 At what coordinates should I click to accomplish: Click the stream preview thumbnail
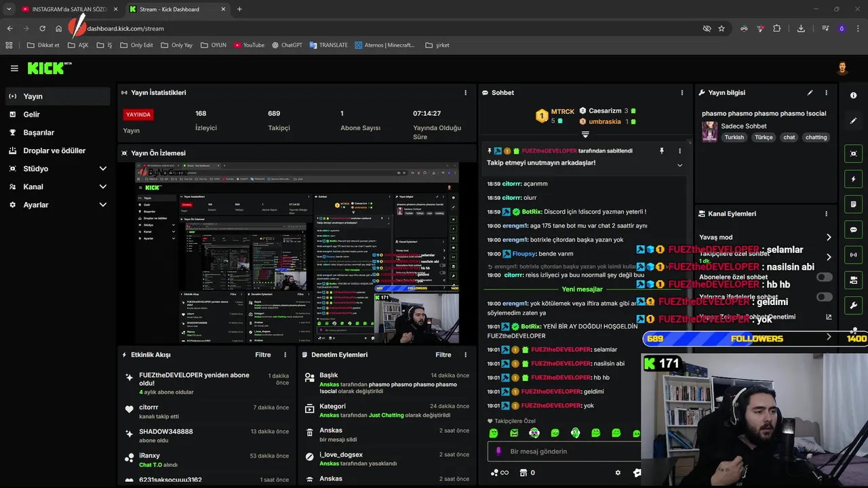click(x=297, y=253)
